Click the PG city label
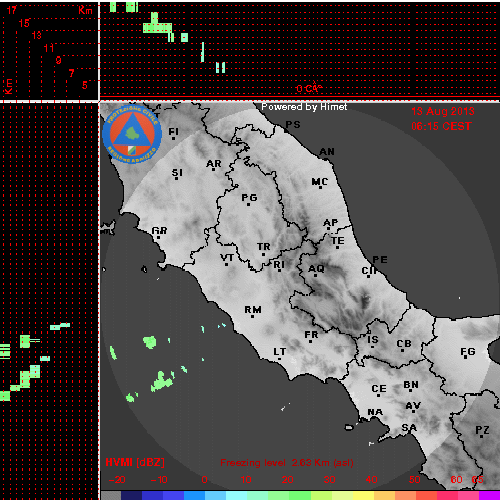The height and width of the screenshot is (500, 500). tap(249, 198)
